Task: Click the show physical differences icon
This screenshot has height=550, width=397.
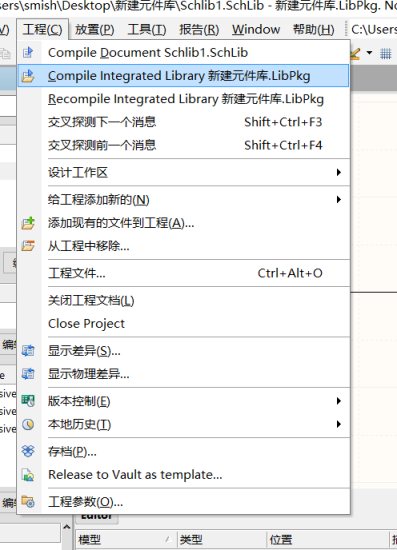Action: [28, 374]
